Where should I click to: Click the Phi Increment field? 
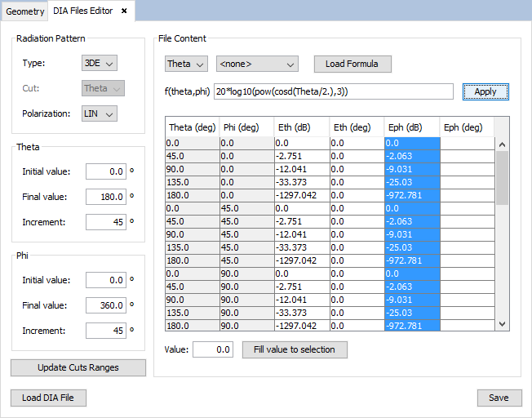click(x=106, y=331)
